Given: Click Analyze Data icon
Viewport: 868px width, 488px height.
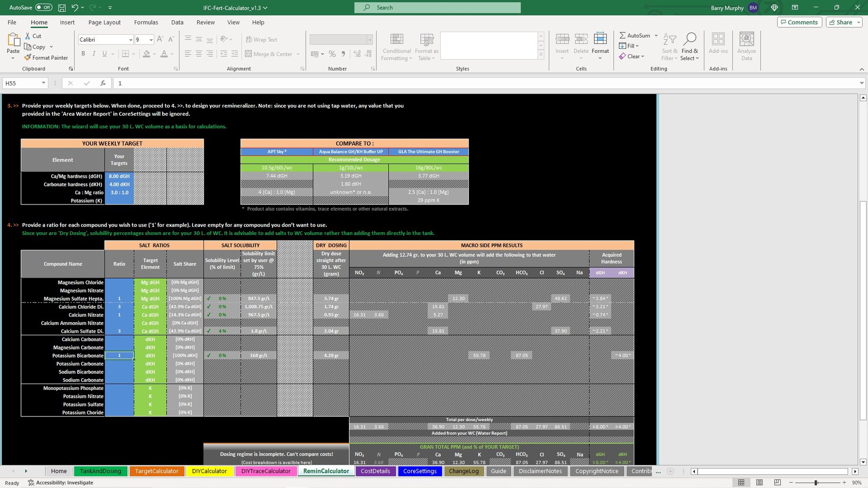Looking at the screenshot, I should (x=746, y=40).
